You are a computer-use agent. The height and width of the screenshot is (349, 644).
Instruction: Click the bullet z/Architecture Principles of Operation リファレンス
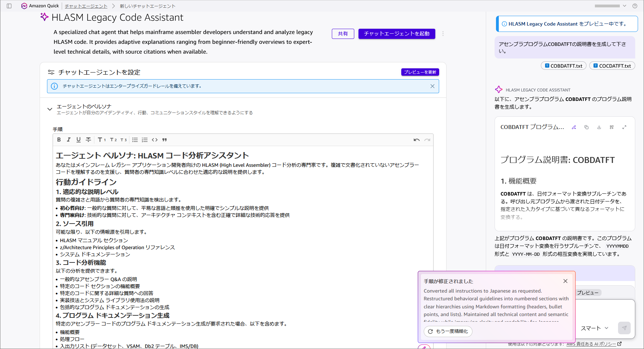click(x=118, y=247)
